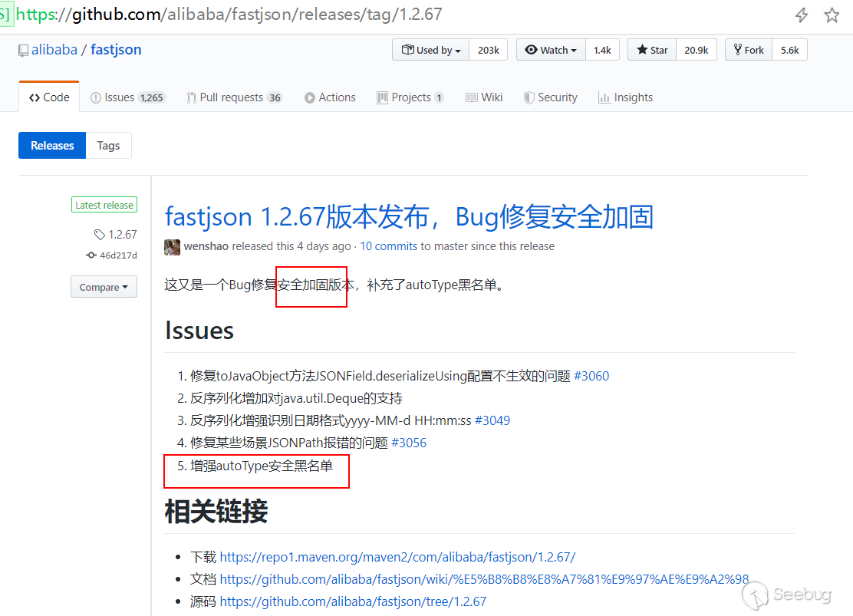Image resolution: width=853 pixels, height=616 pixels.
Task: Click the 20.9k stargazers count
Action: (697, 50)
